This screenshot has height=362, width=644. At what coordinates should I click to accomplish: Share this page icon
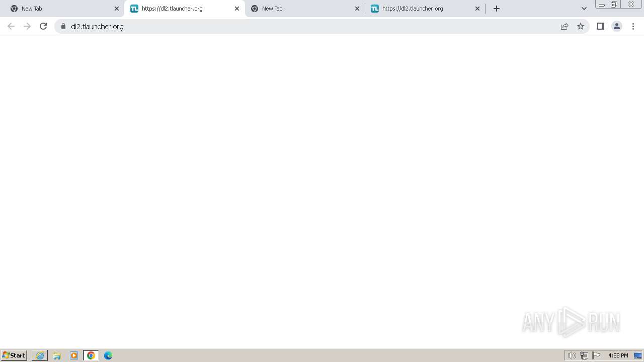(x=565, y=26)
